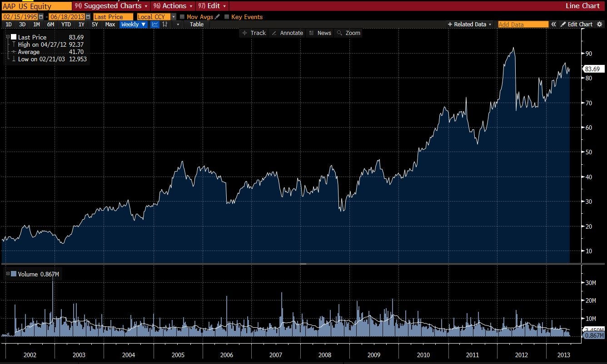
Task: Click the 90 price axis label
Action: coord(589,54)
